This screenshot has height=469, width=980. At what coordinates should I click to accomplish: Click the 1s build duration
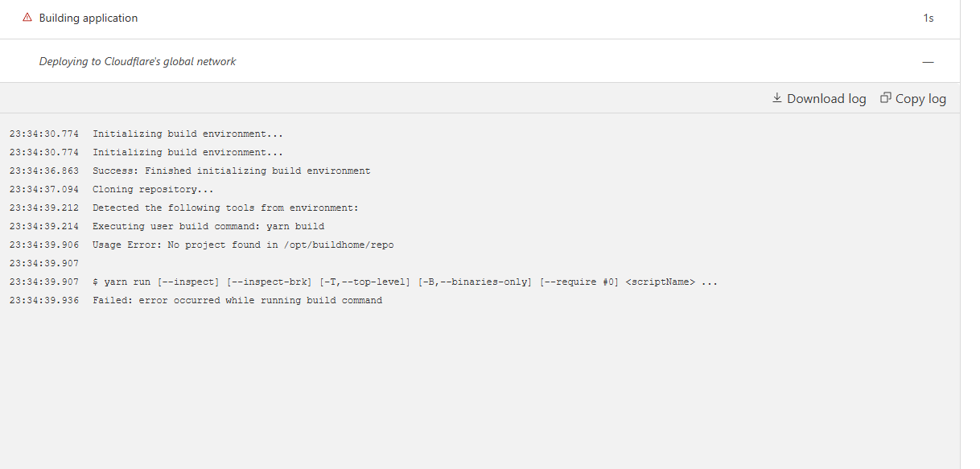(x=928, y=18)
